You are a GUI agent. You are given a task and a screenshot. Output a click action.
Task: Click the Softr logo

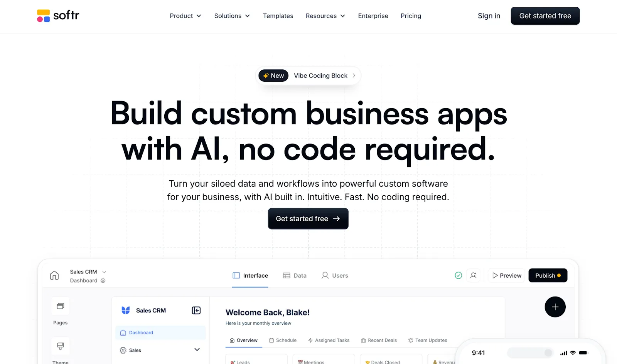click(x=58, y=16)
